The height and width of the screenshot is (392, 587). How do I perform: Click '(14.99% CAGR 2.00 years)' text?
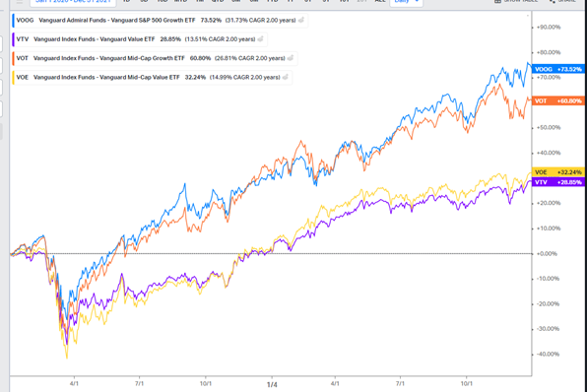pos(245,77)
